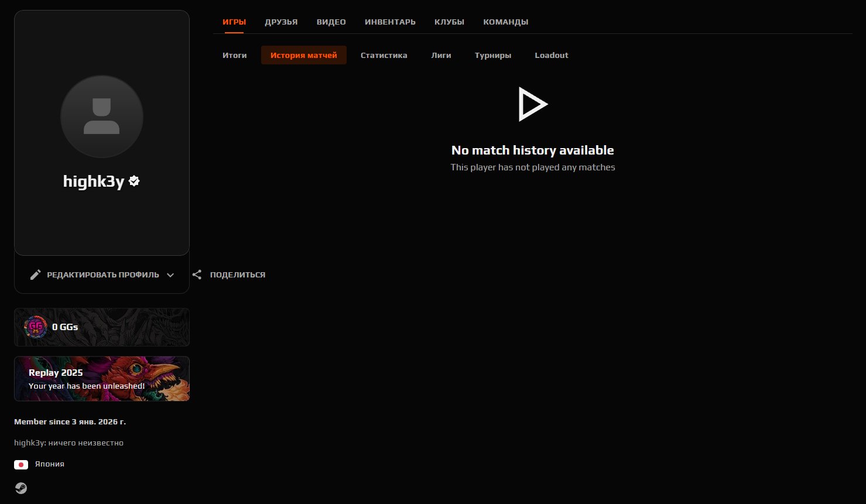Open the ДРУЗЬЯ tab
Screen dimensions: 866x504
281,22
